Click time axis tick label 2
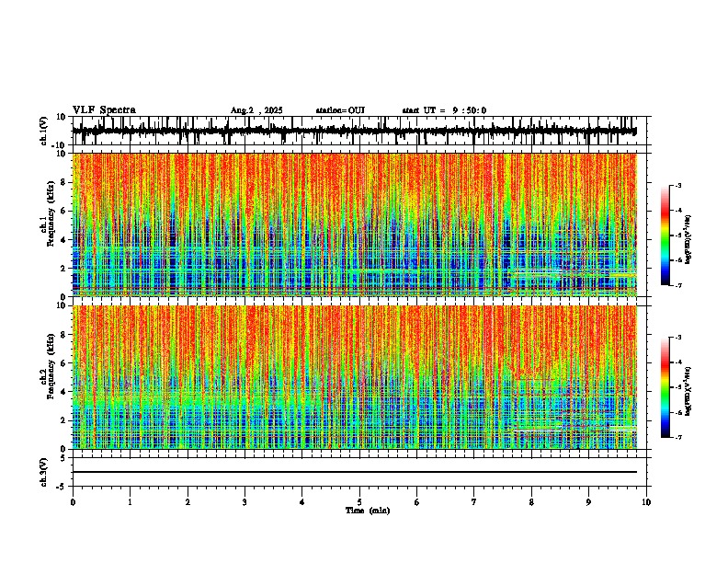The width and height of the screenshot is (728, 563). (188, 502)
